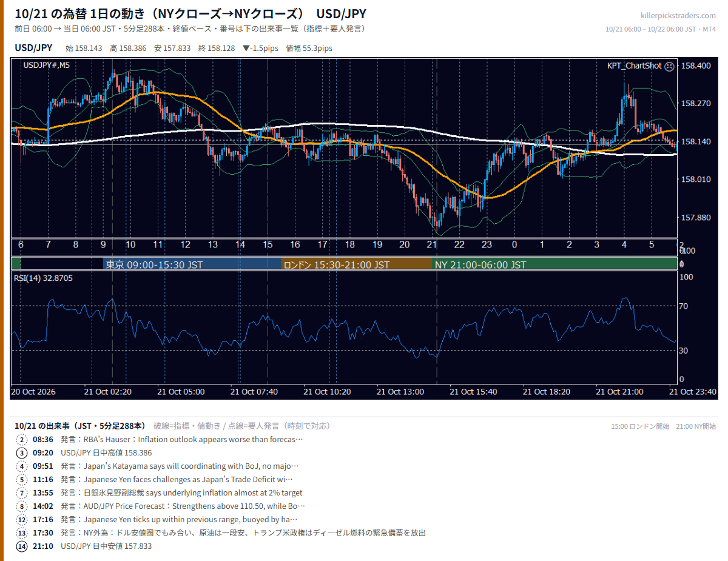Screen dimensions: 728x561
Task: Click the Japanese Yen ticks up headline
Action: coord(179,520)
